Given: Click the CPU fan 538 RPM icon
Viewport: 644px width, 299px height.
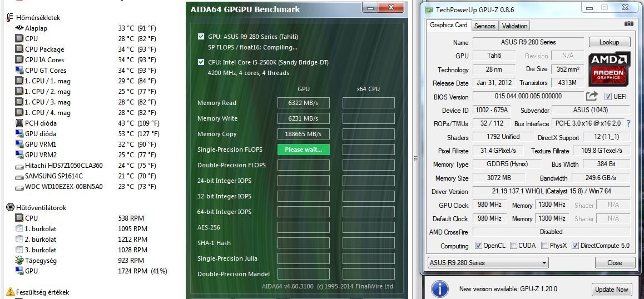Looking at the screenshot, I should point(19,218).
